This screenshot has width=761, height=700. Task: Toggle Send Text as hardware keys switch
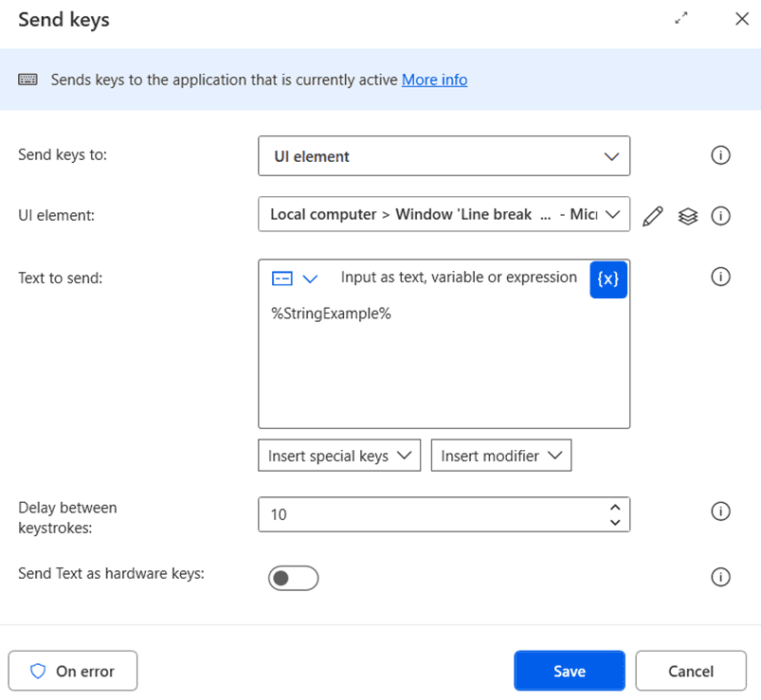pos(293,578)
